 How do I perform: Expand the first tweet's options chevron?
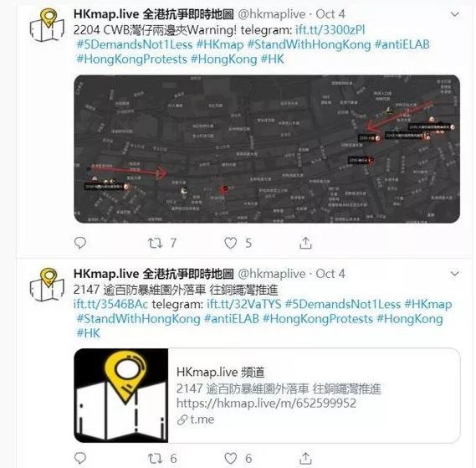tap(454, 14)
